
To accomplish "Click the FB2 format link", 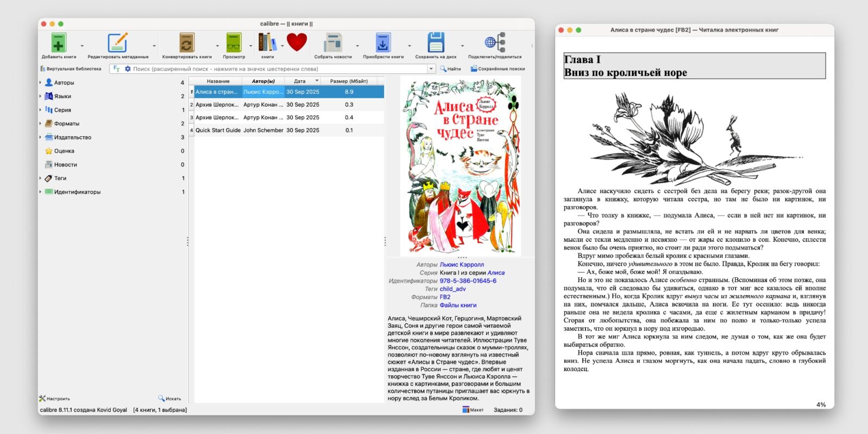I will coord(445,297).
